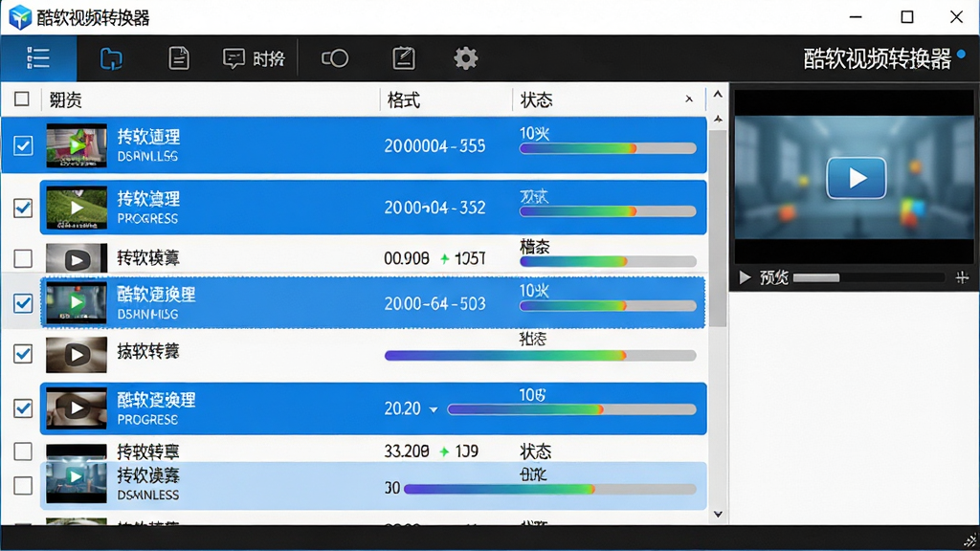Viewport: 980px width, 551px height.
Task: Click the scroll-down arrow of the list
Action: coord(718,514)
